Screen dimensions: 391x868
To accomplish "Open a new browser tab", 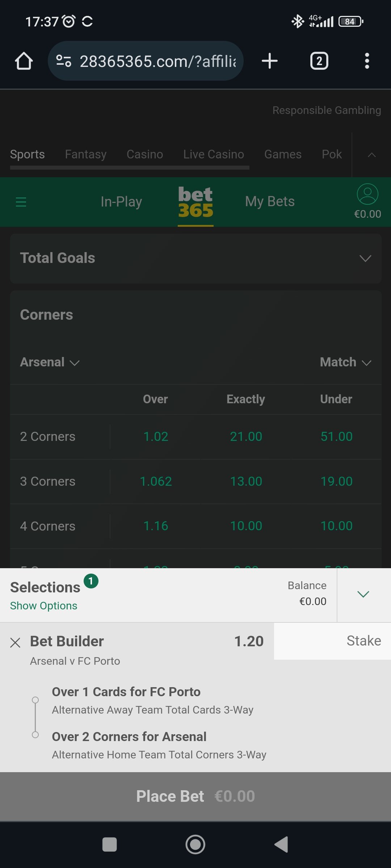I will point(270,61).
